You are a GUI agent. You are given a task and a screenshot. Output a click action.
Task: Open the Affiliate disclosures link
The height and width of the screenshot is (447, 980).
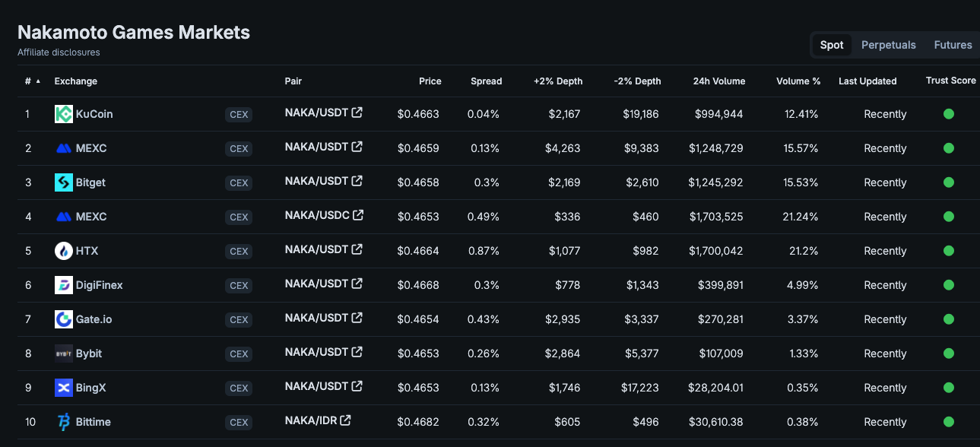tap(59, 52)
